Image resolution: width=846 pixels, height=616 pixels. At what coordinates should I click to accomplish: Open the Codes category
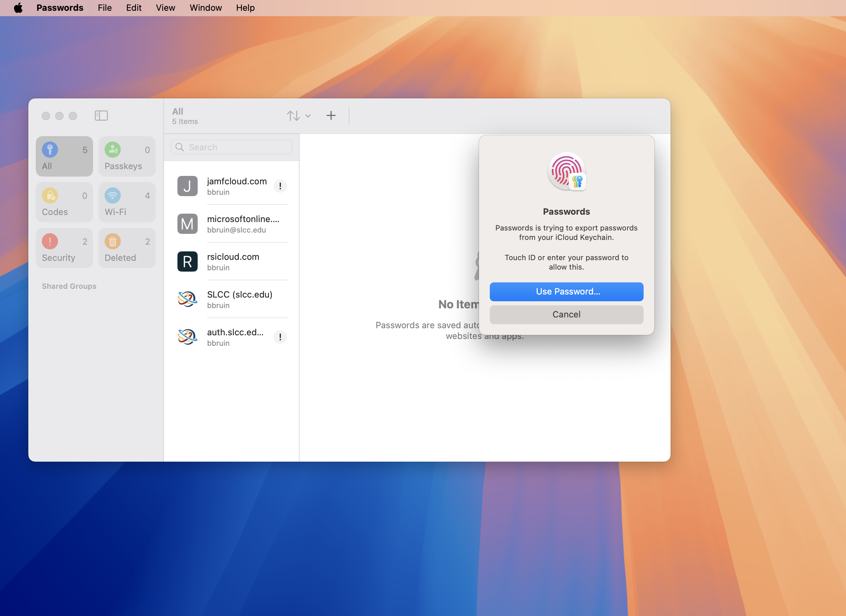(x=64, y=203)
